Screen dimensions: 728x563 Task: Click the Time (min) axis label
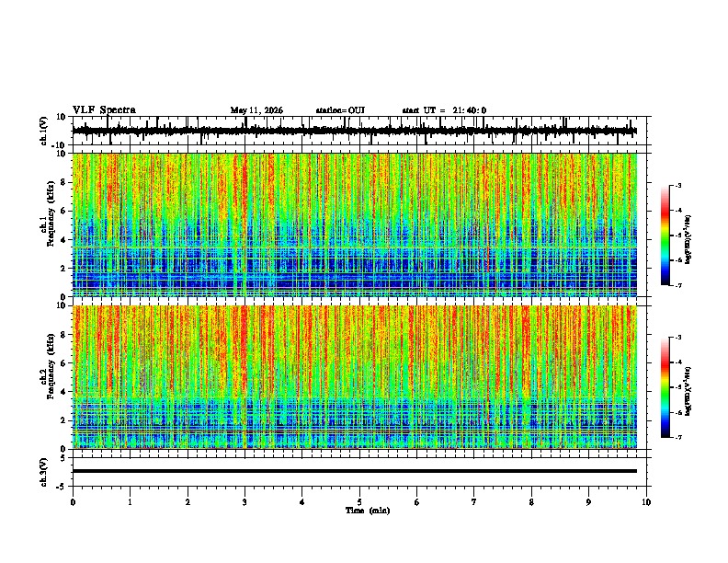(368, 511)
